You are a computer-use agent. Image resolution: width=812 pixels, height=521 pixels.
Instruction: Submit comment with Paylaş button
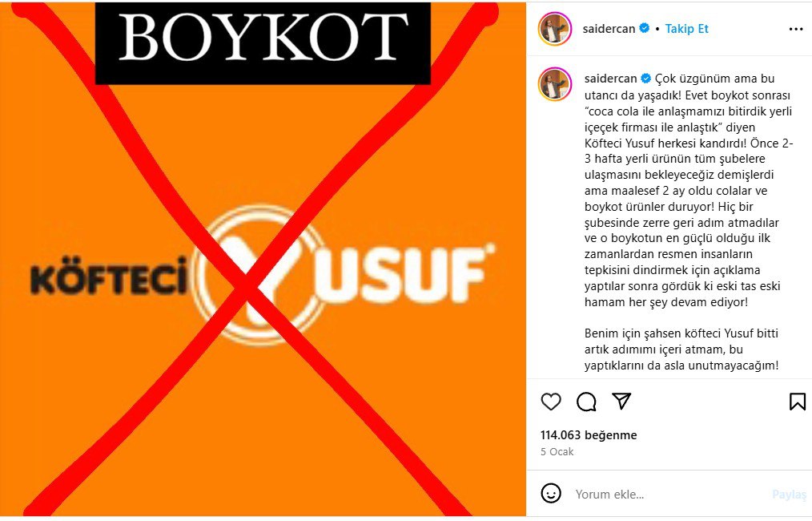click(x=790, y=495)
